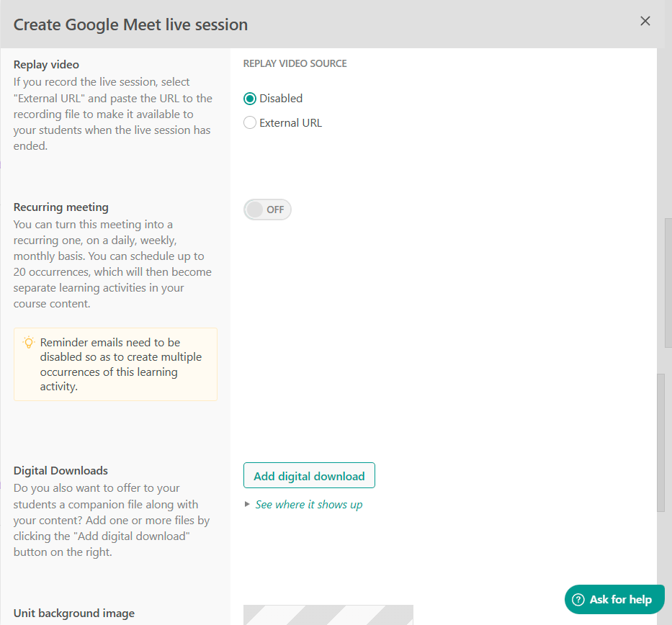Toggle the Recurring meeting switch on
This screenshot has width=672, height=625.
pyautogui.click(x=267, y=210)
